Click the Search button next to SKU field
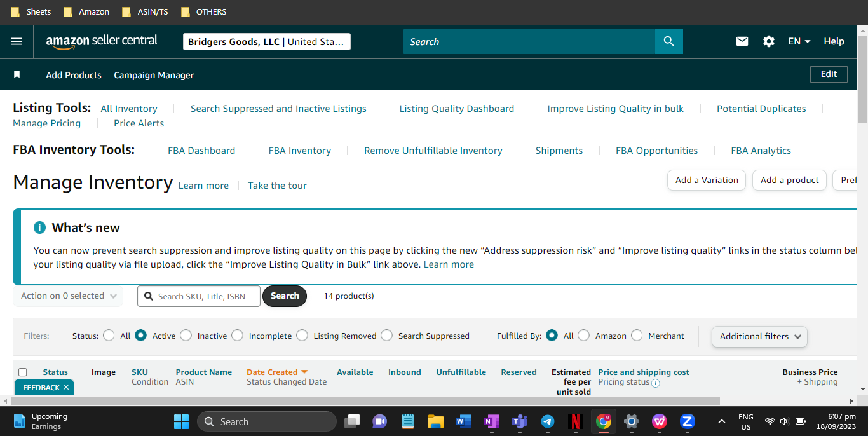Screen dimensions: 868x436 tap(285, 296)
